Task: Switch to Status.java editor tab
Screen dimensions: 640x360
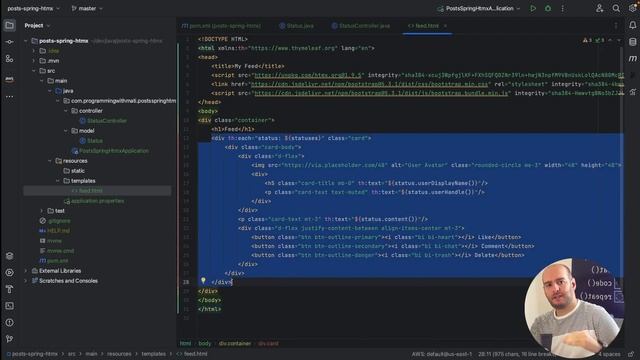Action: 296,26
